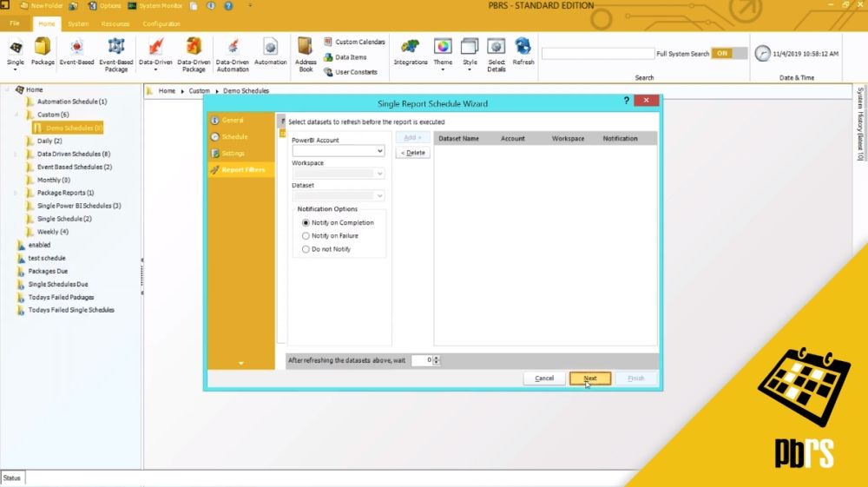Collapse the Home tree node
Image resolution: width=868 pixels, height=487 pixels.
pyautogui.click(x=7, y=89)
